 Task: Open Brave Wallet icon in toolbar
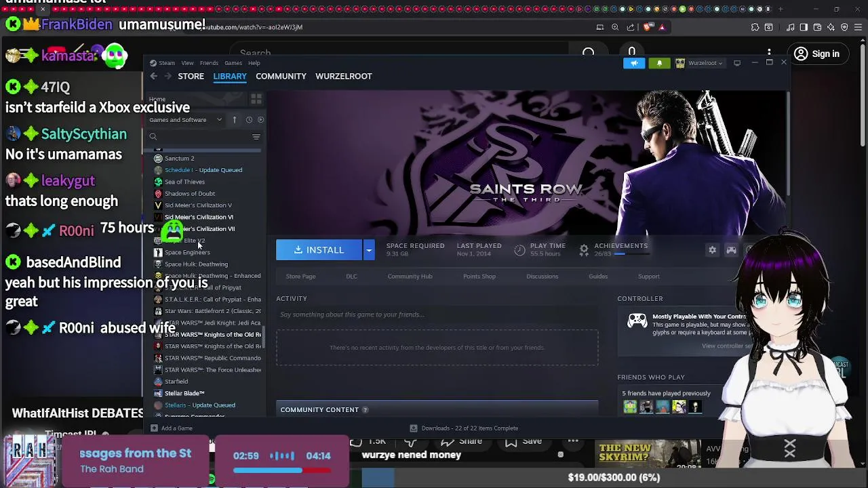tap(817, 27)
